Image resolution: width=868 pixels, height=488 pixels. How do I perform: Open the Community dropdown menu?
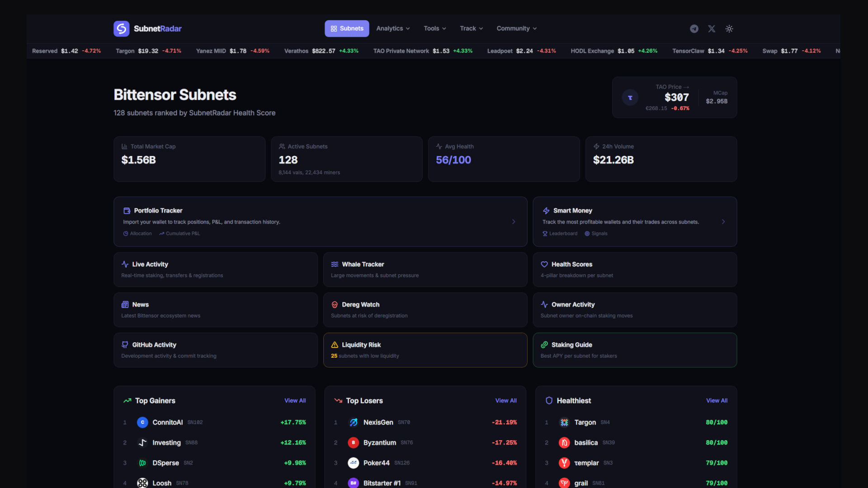pos(516,28)
